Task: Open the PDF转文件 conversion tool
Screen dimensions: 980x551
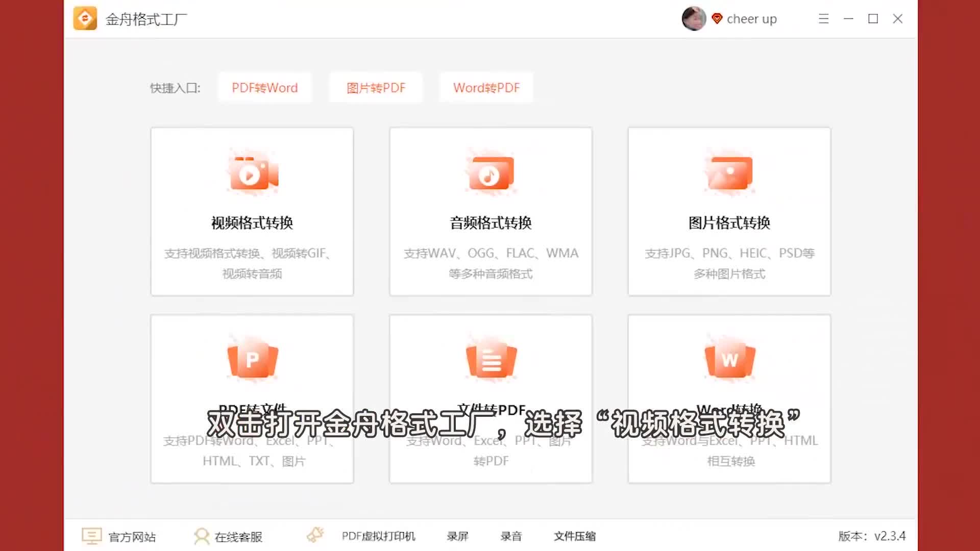Action: 251,357
